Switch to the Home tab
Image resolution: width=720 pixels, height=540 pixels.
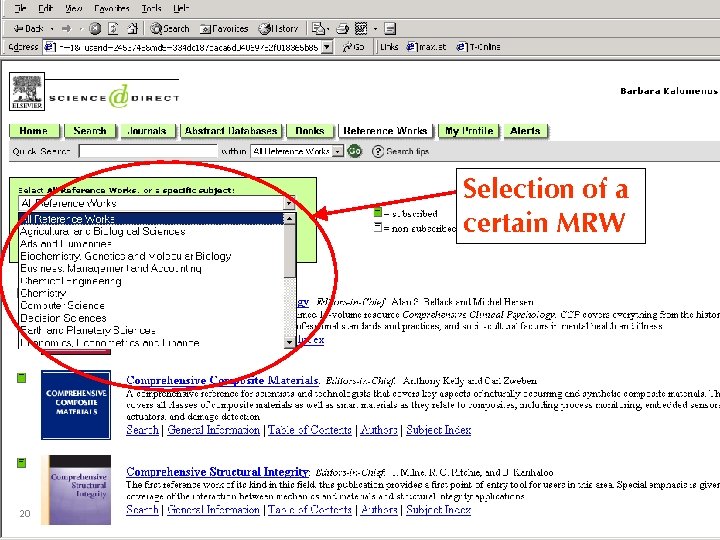click(x=34, y=131)
